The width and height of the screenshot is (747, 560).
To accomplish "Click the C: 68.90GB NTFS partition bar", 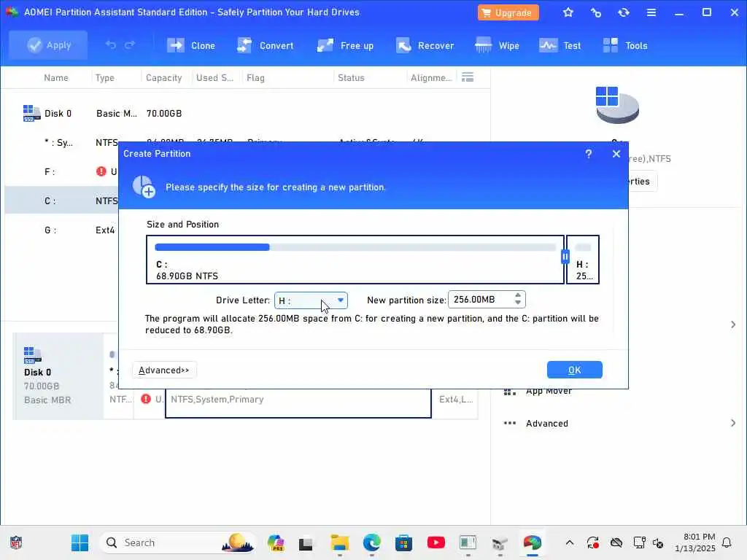I will pyautogui.click(x=355, y=260).
